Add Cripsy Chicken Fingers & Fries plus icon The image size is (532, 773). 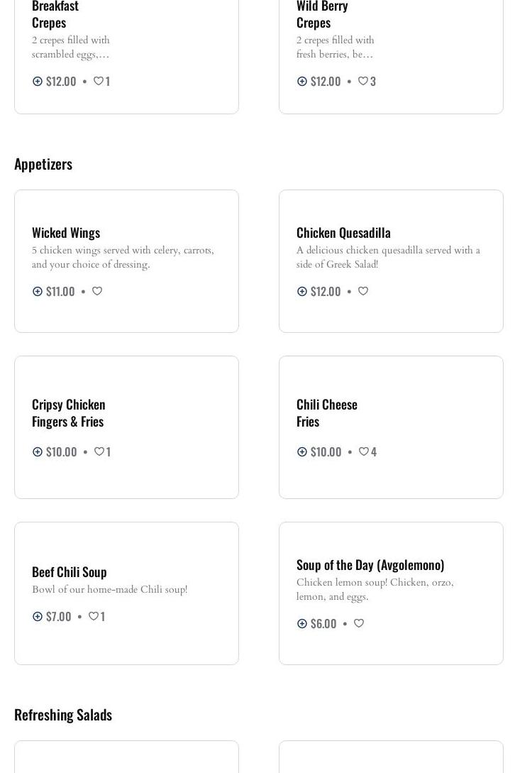pos(38,451)
